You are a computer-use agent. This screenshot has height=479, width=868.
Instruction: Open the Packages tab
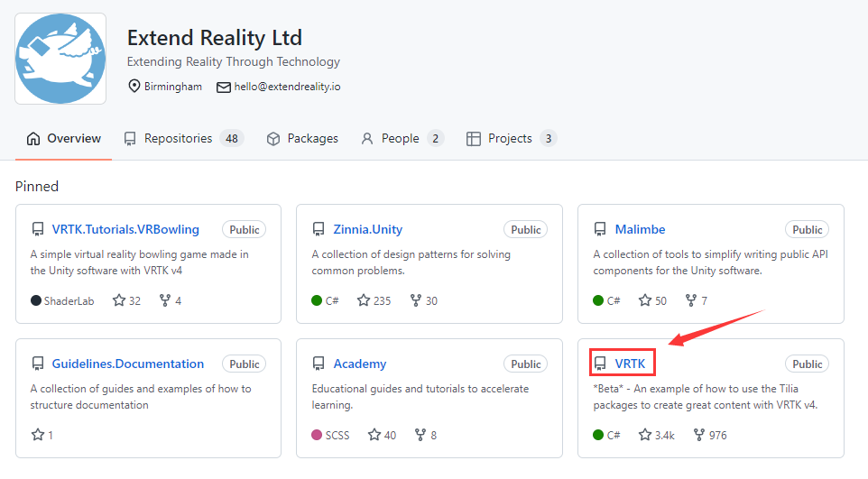302,138
